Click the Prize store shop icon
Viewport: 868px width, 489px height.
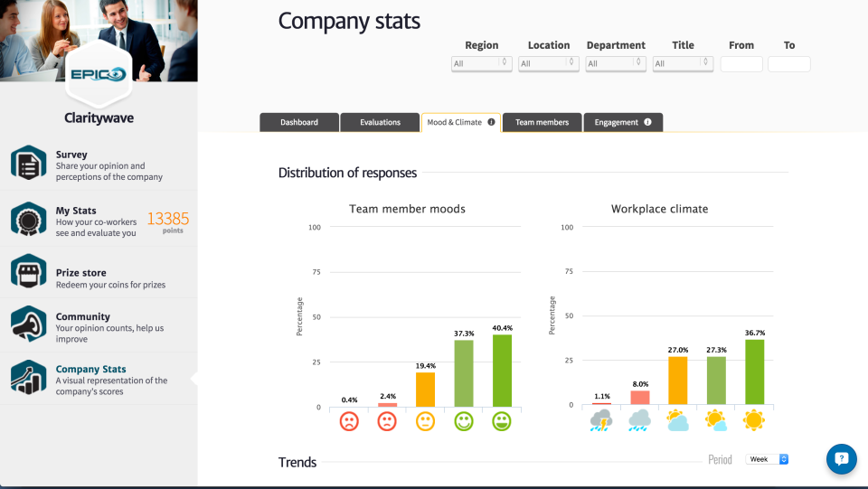point(28,271)
